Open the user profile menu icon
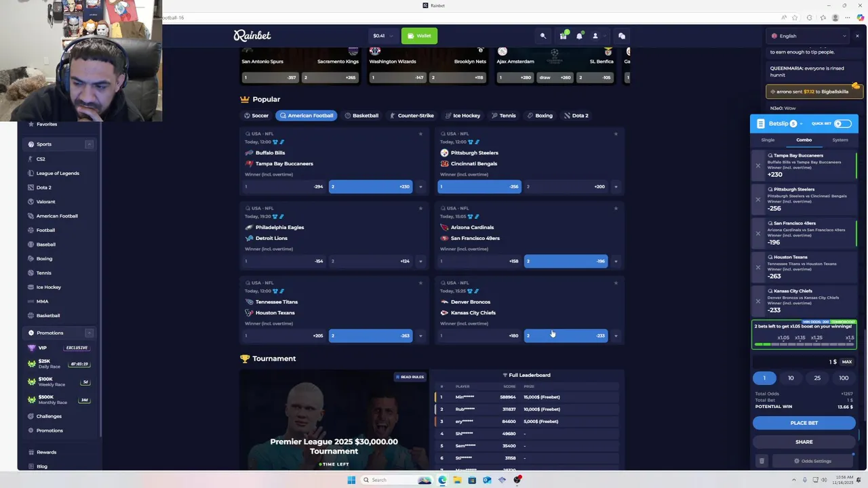Viewport: 868px width, 488px height. click(595, 36)
